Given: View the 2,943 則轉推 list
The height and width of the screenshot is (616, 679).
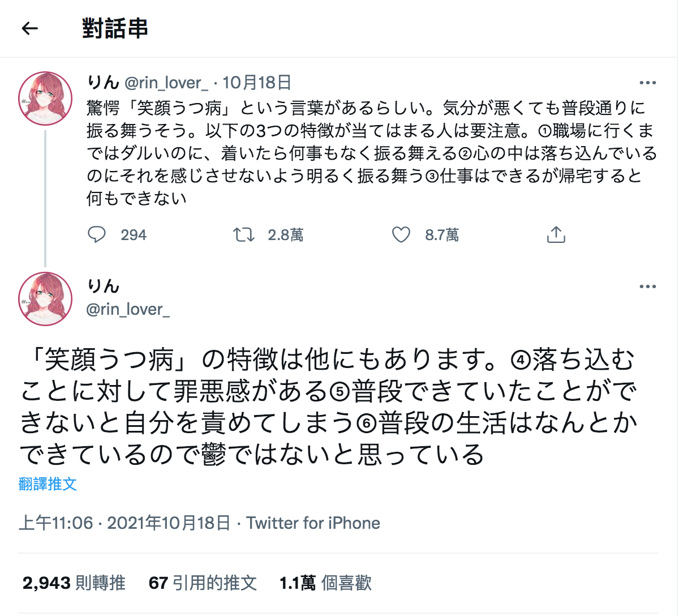Looking at the screenshot, I should click(x=74, y=583).
